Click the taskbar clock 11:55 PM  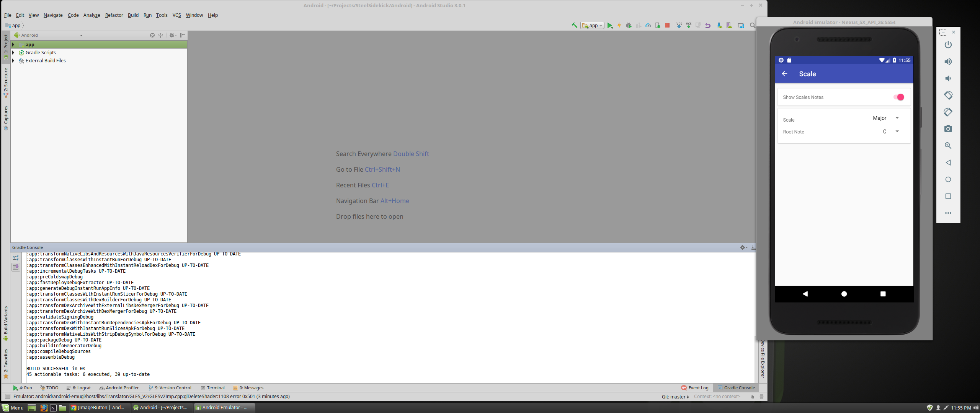coord(960,408)
